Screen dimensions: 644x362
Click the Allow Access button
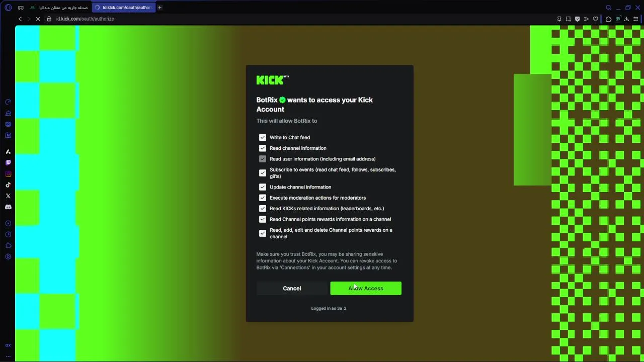pos(366,289)
